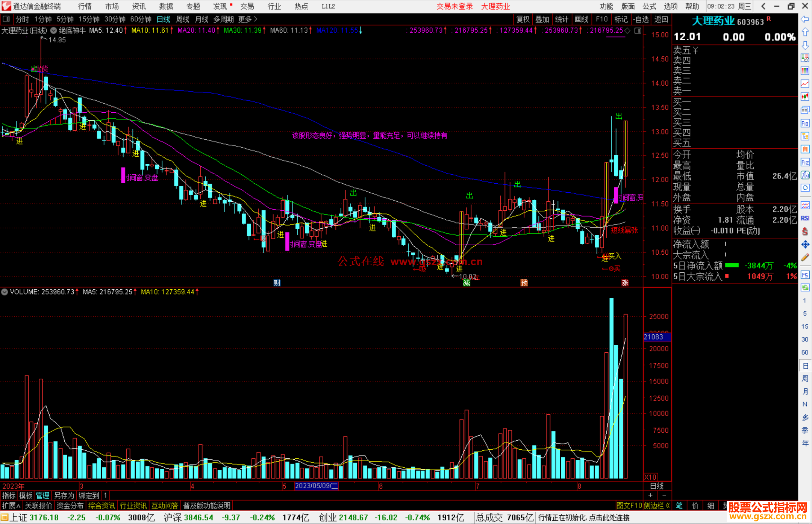
Task: Toggle the VOLUME indicator dropdown circle
Action: pyautogui.click(x=5, y=292)
